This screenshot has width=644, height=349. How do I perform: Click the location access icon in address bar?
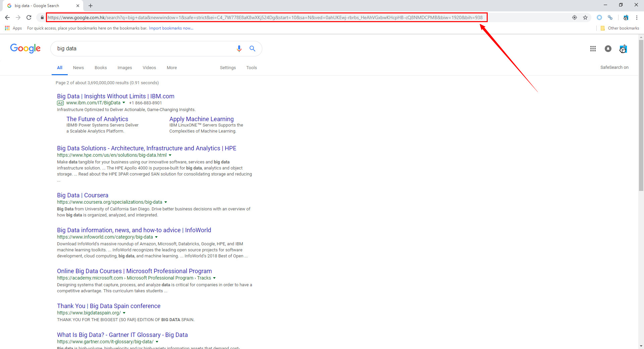click(x=575, y=17)
